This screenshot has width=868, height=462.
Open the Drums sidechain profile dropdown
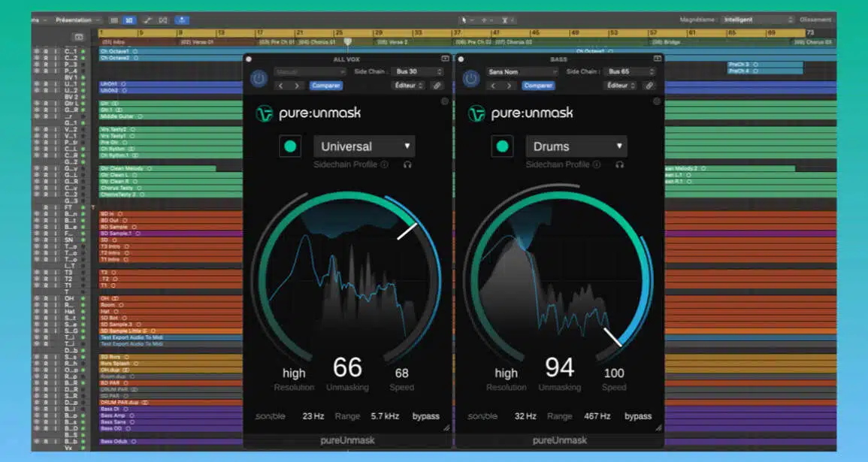click(x=576, y=146)
